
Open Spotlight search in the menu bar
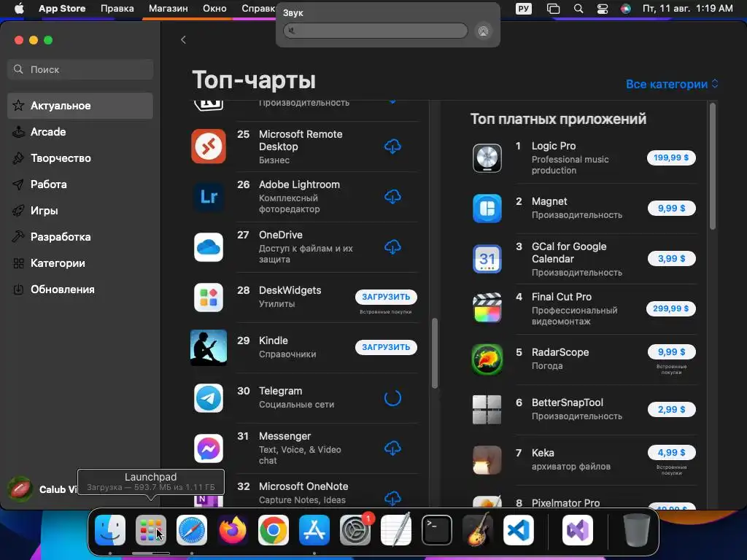pos(578,9)
